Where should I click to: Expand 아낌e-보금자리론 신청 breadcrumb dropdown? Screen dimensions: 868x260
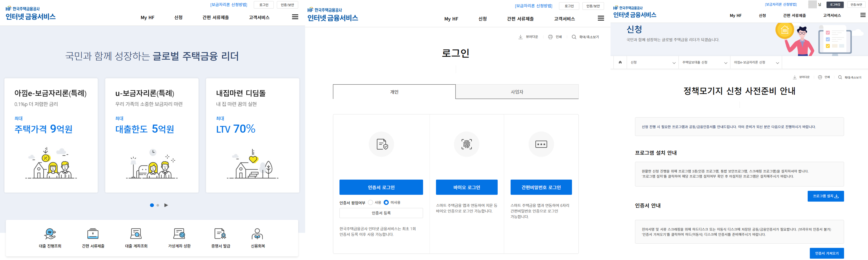pyautogui.click(x=756, y=62)
